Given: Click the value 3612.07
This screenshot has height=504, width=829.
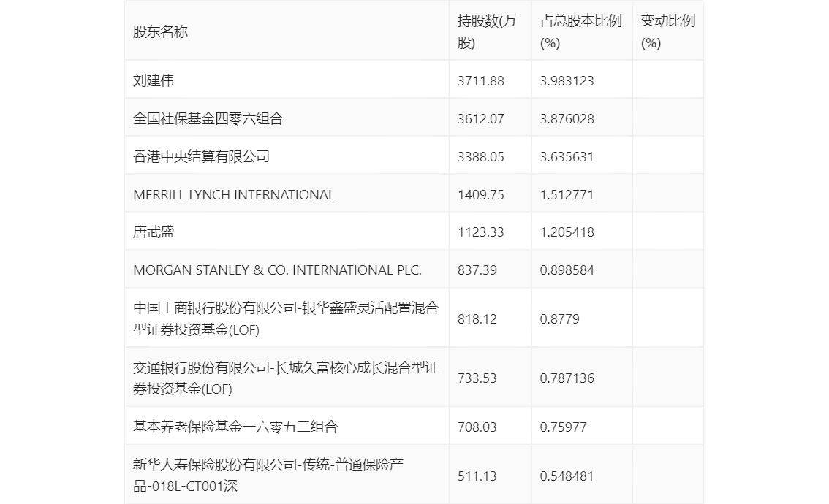Looking at the screenshot, I should tap(480, 119).
